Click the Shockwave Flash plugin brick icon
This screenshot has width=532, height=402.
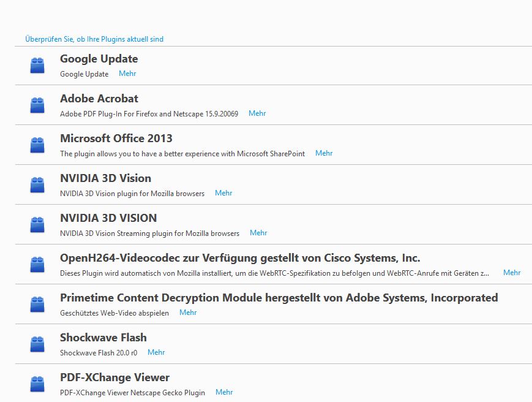[37, 344]
